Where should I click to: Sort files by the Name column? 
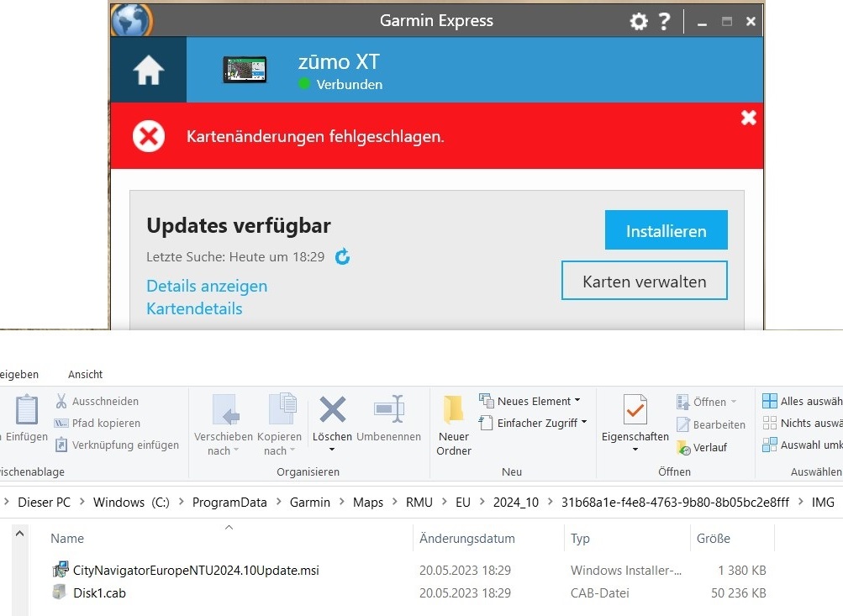click(x=66, y=539)
